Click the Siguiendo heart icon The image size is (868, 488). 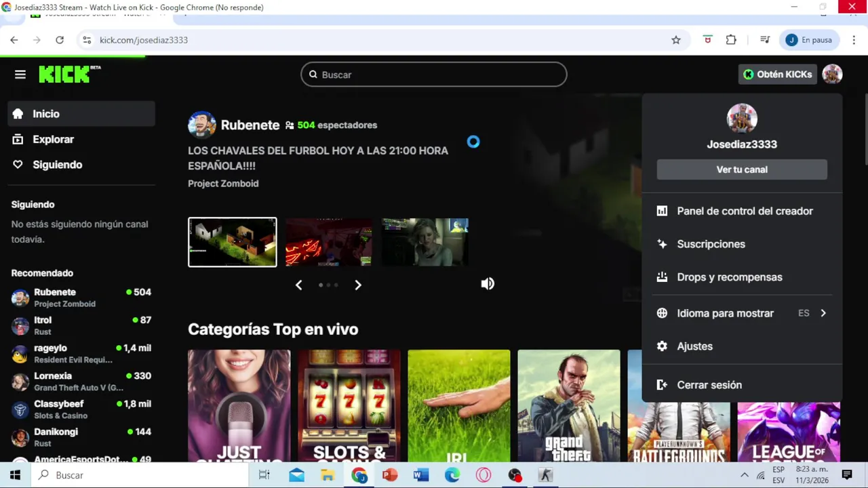(x=18, y=165)
